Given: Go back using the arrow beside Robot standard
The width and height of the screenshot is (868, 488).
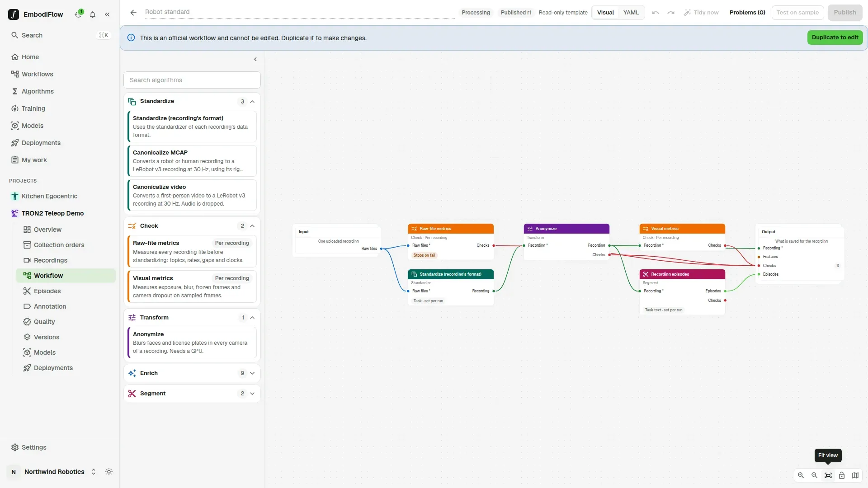Looking at the screenshot, I should tap(133, 13).
